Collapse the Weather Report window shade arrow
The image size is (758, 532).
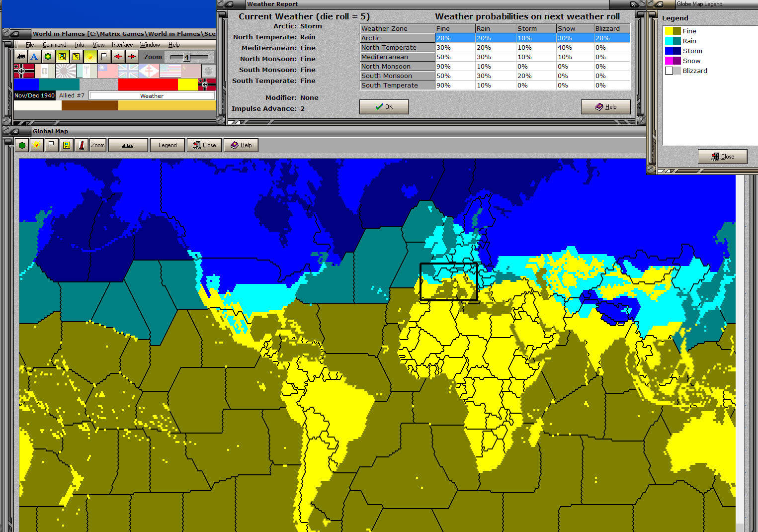pos(230,4)
